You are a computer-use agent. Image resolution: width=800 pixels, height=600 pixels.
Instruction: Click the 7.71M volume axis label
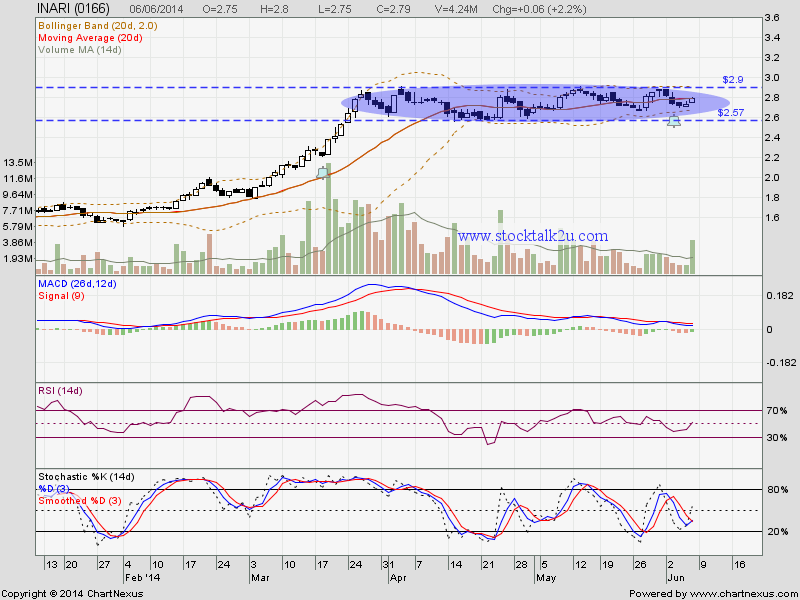(x=18, y=210)
